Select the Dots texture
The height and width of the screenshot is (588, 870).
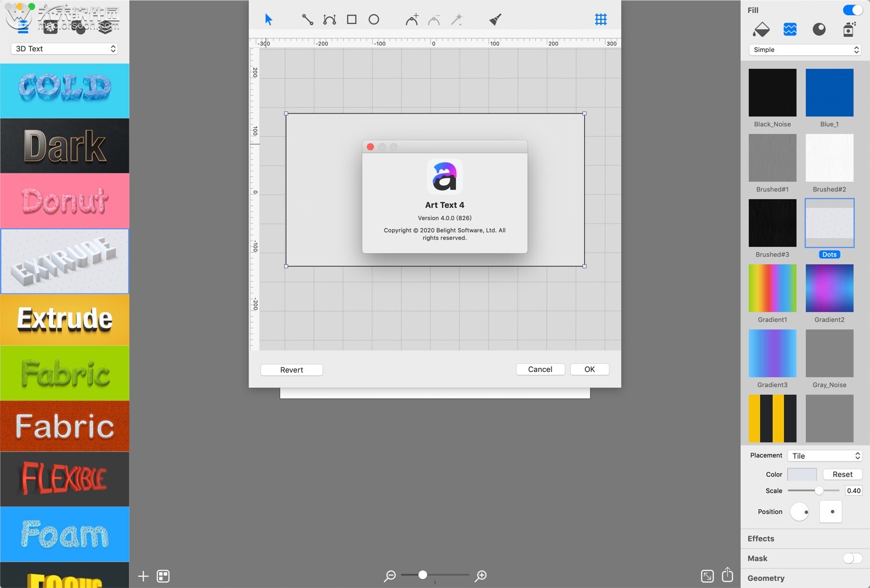[829, 223]
